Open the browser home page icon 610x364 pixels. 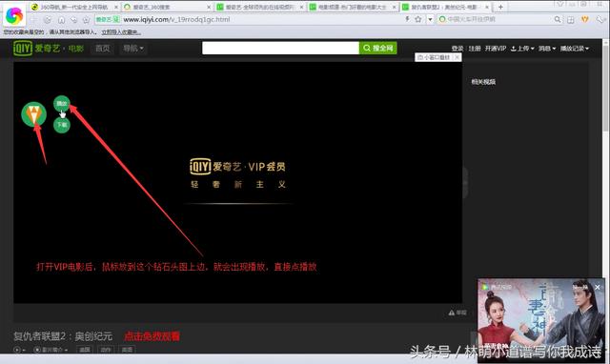click(61, 19)
